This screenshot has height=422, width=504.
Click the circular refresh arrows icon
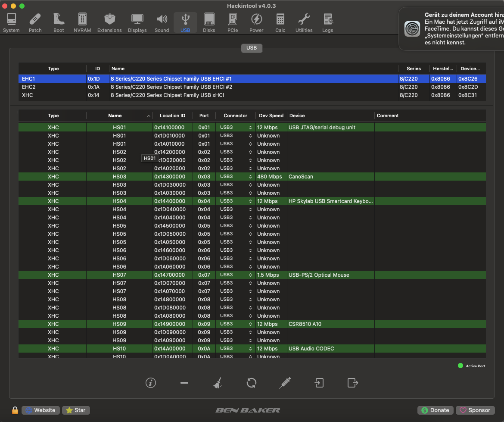[x=252, y=383]
